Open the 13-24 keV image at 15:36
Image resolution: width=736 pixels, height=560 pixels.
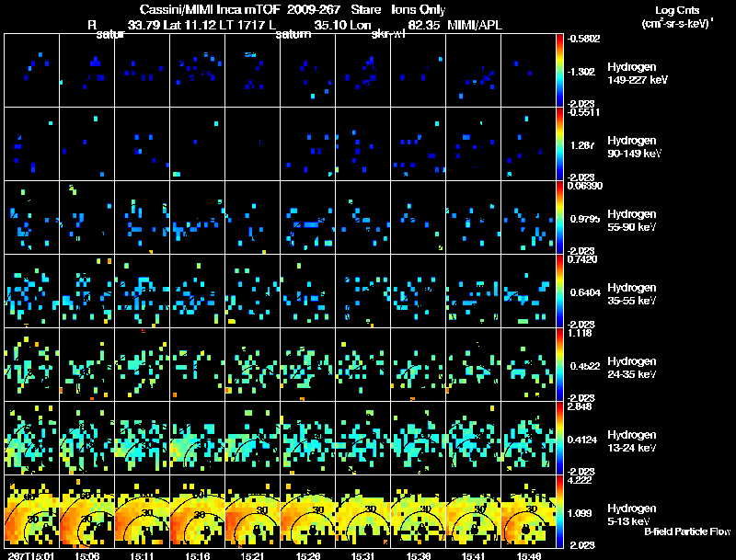coord(419,438)
